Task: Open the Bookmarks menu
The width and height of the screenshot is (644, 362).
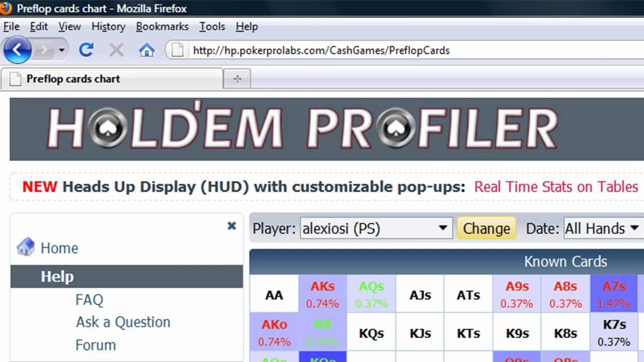Action: [x=162, y=26]
